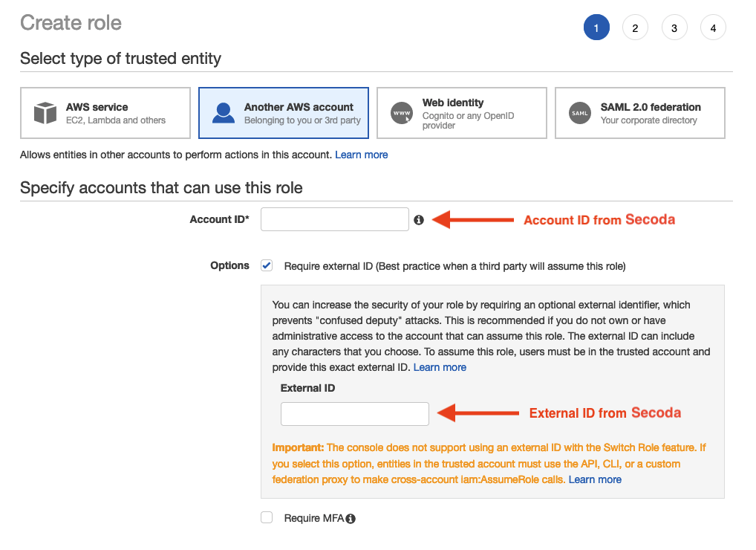Image resolution: width=756 pixels, height=550 pixels.
Task: Open Learn more link about external ID
Action: coord(440,367)
